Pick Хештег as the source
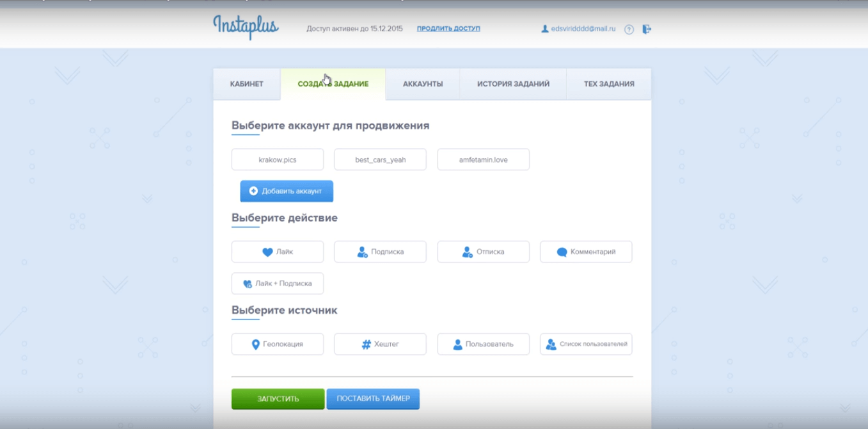Image resolution: width=868 pixels, height=429 pixels. pyautogui.click(x=380, y=344)
